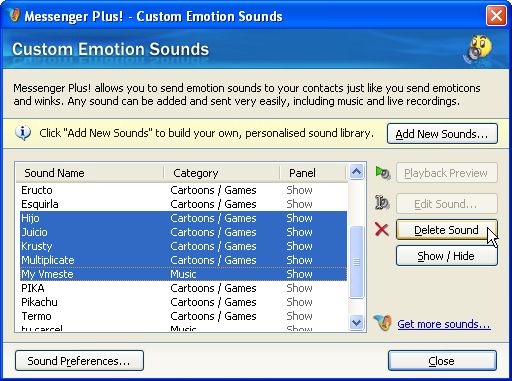Click the scrollbar up arrow
512x381 pixels.
pos(356,172)
